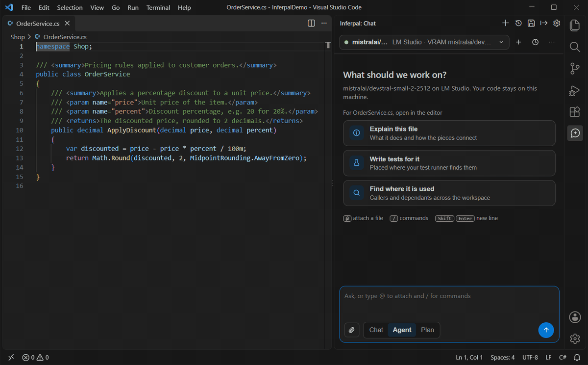This screenshot has width=588, height=365.
Task: Open remote window indicator in status bar
Action: (11, 357)
